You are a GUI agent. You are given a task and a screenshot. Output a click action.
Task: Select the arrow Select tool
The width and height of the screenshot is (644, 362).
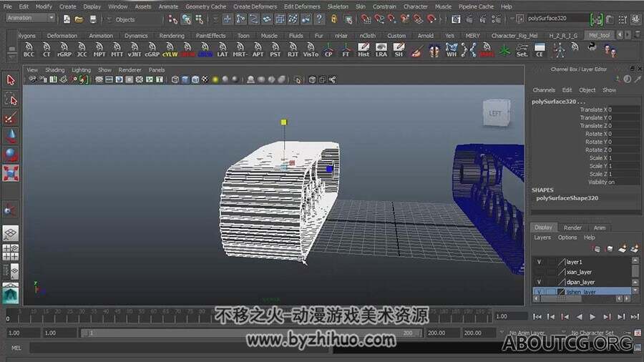(11, 79)
